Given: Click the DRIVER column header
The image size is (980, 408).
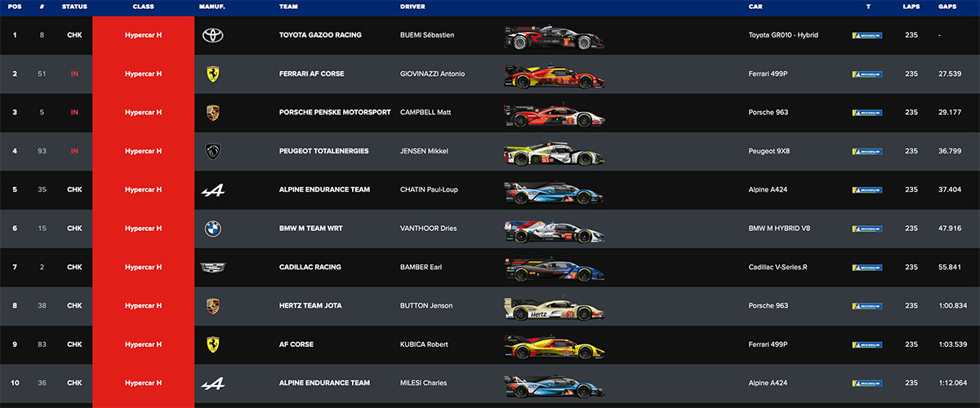Looking at the screenshot, I should [412, 7].
